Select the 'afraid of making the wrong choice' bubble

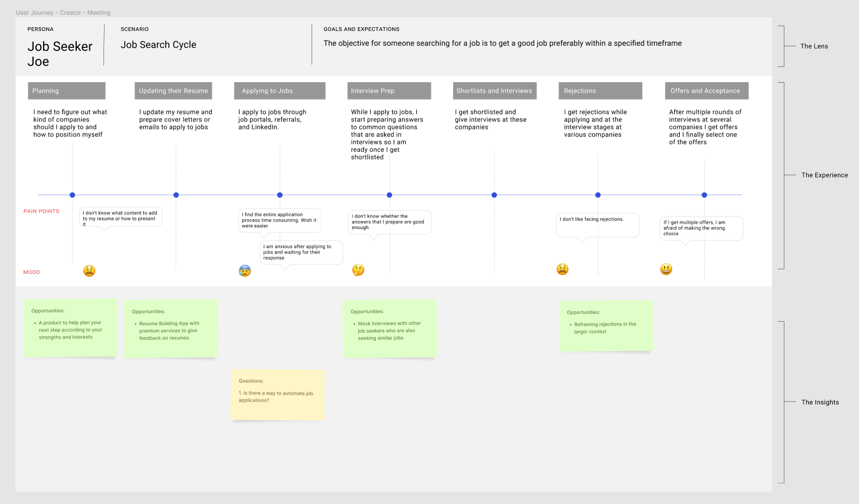[702, 228]
